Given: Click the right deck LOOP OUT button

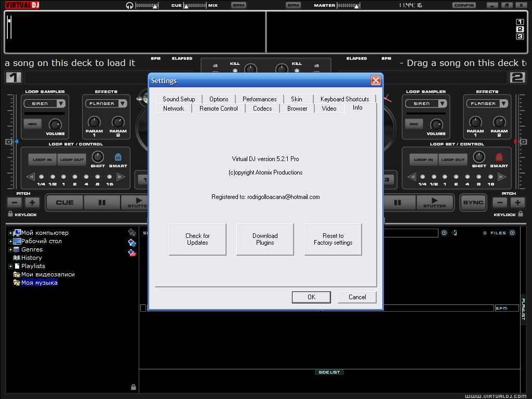Looking at the screenshot, I should pyautogui.click(x=453, y=159).
